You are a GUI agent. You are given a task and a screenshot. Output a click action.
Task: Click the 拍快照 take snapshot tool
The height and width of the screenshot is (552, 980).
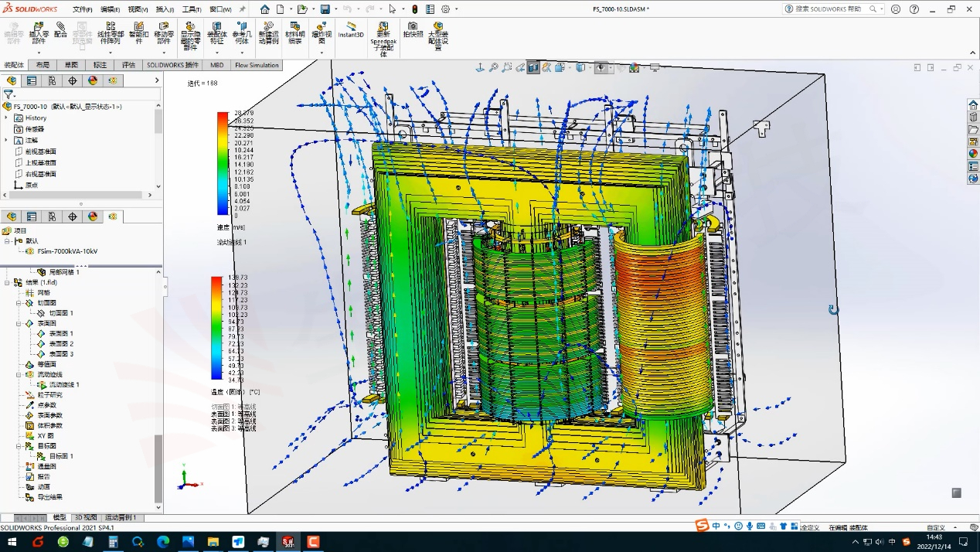tap(413, 30)
